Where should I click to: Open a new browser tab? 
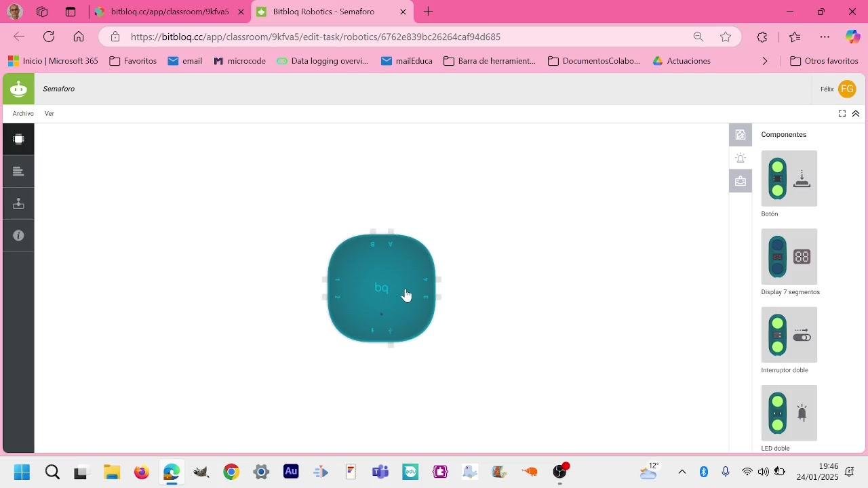429,12
